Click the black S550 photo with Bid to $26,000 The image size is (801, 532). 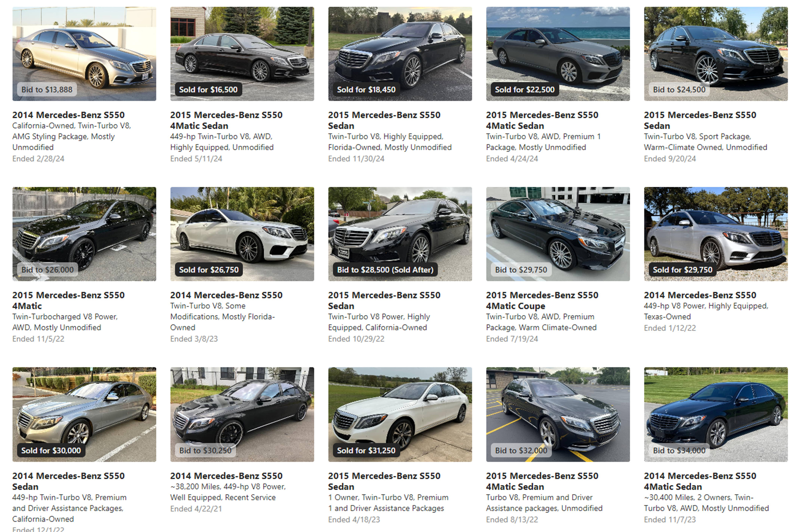84,234
